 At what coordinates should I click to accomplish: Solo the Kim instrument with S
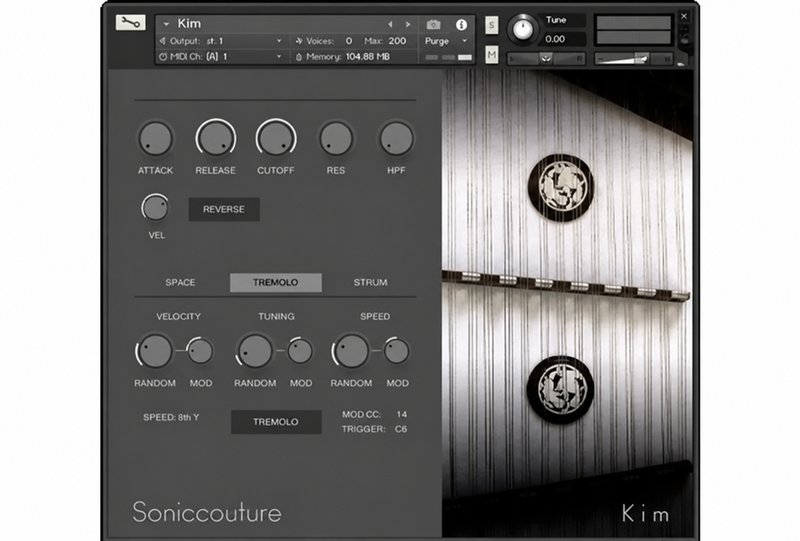coord(491,25)
